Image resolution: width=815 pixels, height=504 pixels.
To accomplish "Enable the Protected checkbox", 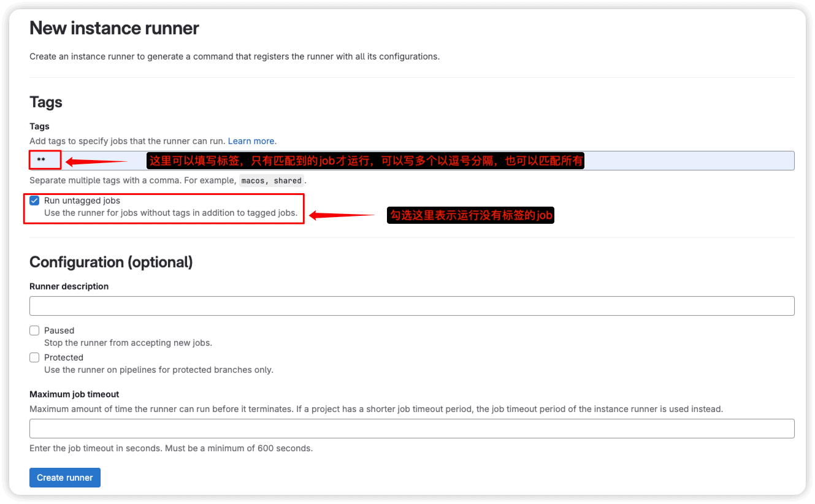I will [x=34, y=357].
